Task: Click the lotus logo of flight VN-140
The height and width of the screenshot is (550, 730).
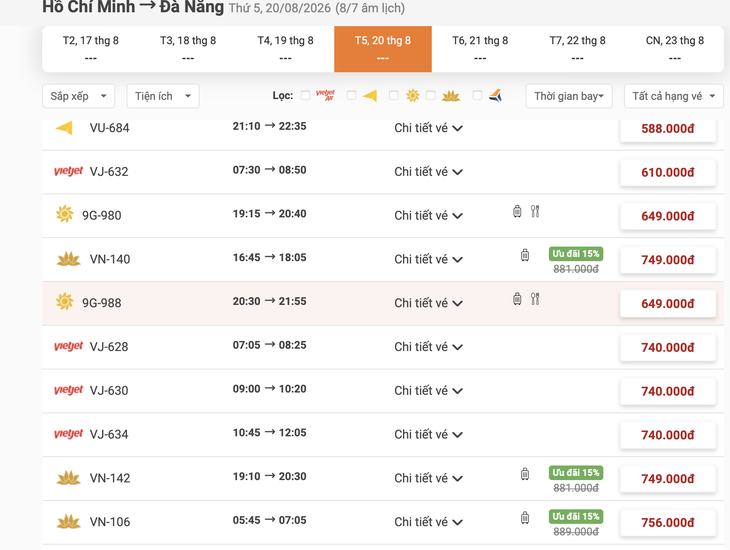Action: click(x=68, y=259)
